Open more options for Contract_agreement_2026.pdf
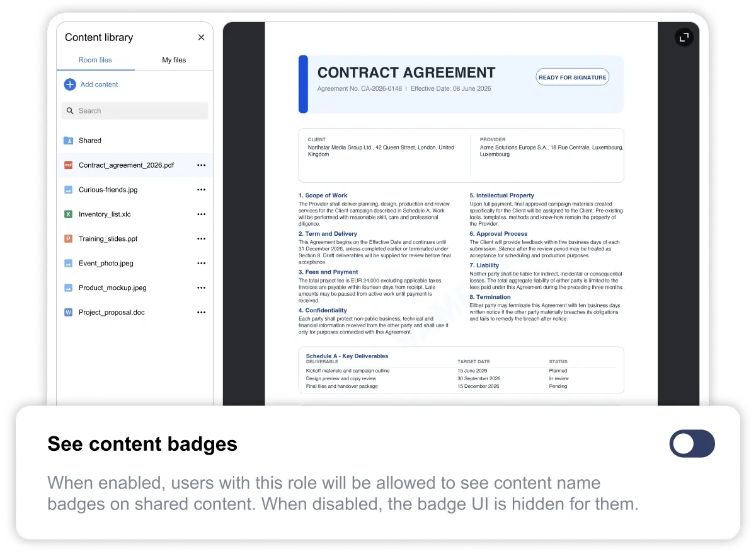The image size is (756, 553). 201,165
